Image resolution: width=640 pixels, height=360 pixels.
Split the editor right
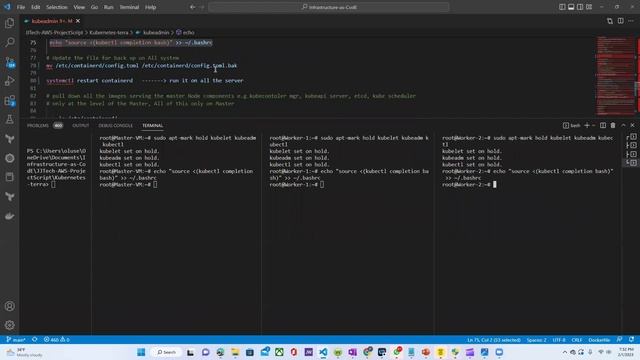[x=620, y=21]
